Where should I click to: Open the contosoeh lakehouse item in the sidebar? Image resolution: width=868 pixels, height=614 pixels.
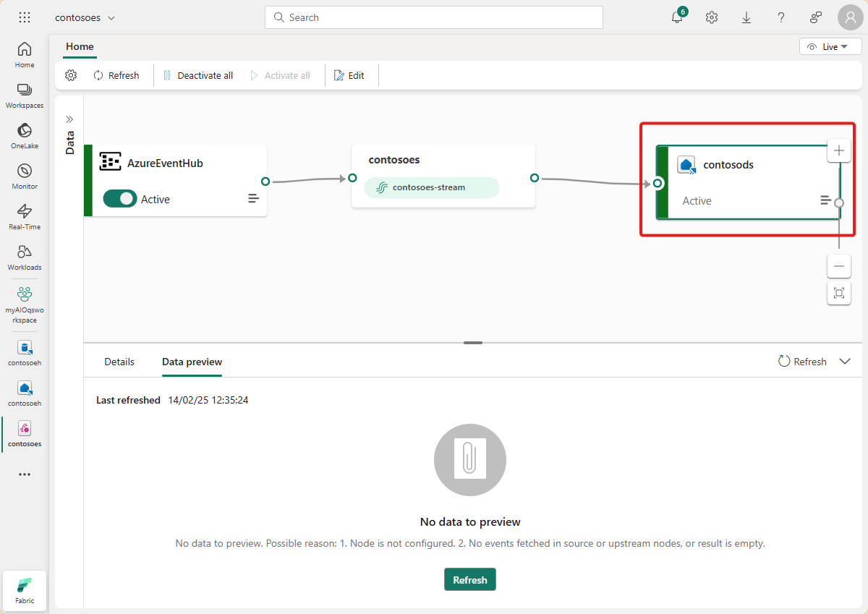24,391
